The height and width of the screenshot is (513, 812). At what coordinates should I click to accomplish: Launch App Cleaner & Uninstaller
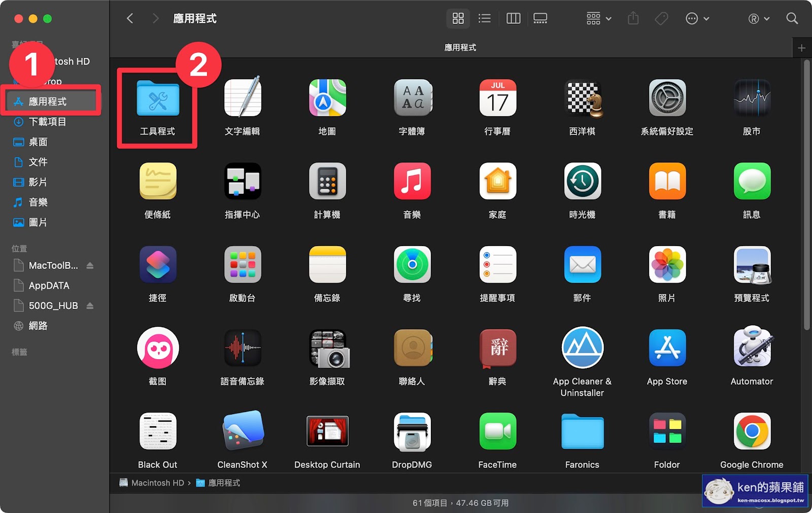click(x=583, y=348)
